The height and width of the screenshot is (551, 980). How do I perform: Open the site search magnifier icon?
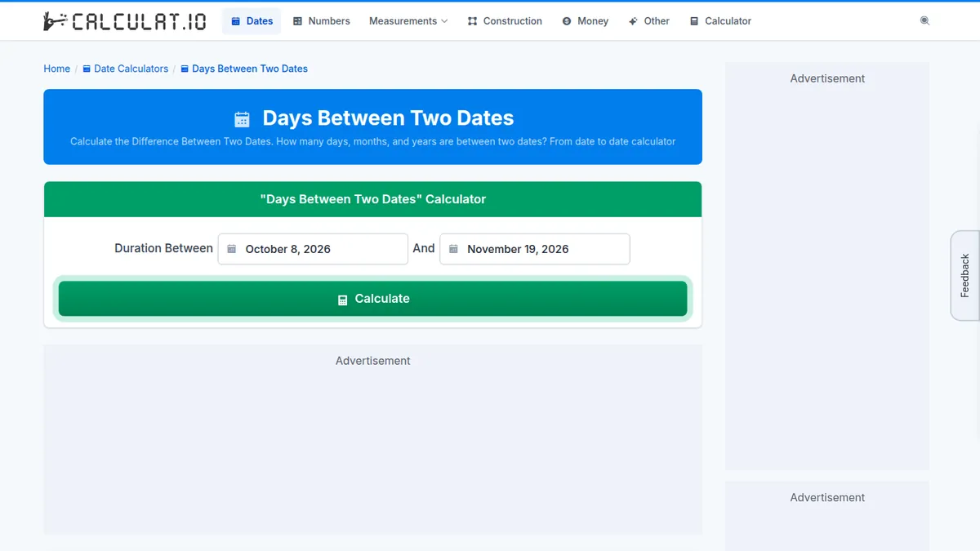[x=924, y=21]
